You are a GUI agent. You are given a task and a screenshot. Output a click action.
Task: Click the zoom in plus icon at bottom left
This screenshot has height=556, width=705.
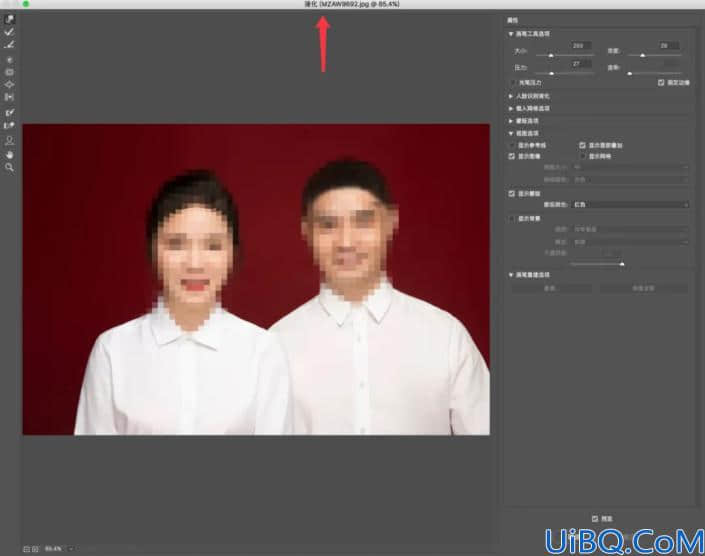coord(36,549)
